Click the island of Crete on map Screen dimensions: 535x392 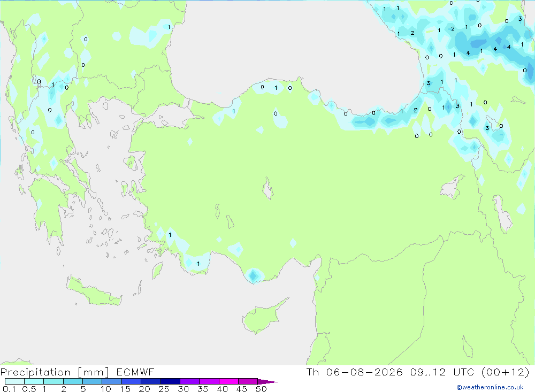point(93,291)
